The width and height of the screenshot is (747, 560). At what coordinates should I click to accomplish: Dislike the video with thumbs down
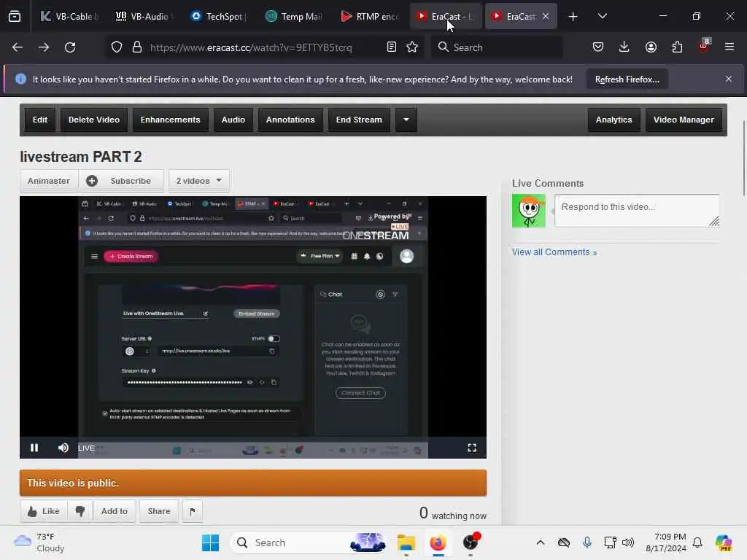[80, 511]
